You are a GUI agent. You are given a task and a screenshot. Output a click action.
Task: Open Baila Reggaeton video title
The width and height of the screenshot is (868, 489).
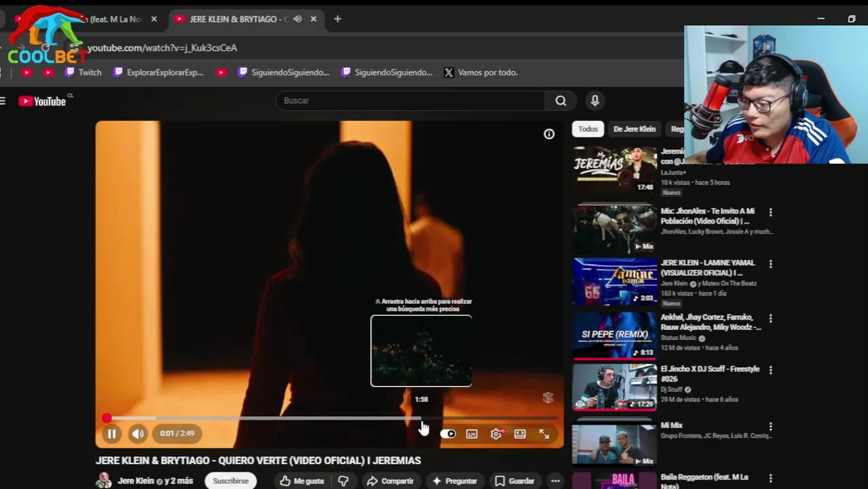coord(704,481)
